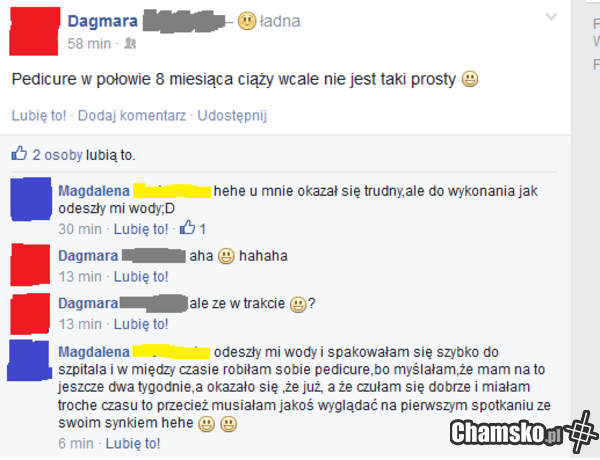Click Dodaj komentarz link
Screen dimensions: 600x460
[132, 116]
